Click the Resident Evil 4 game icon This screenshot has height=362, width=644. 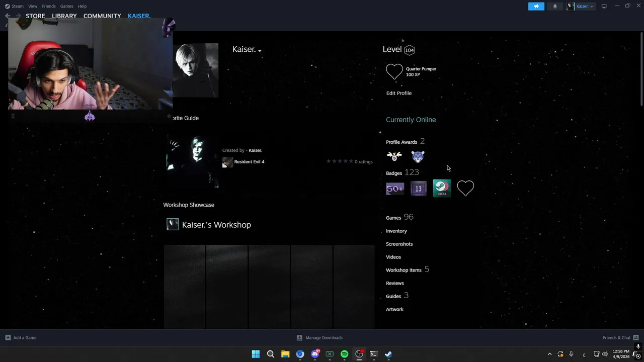[x=227, y=162]
